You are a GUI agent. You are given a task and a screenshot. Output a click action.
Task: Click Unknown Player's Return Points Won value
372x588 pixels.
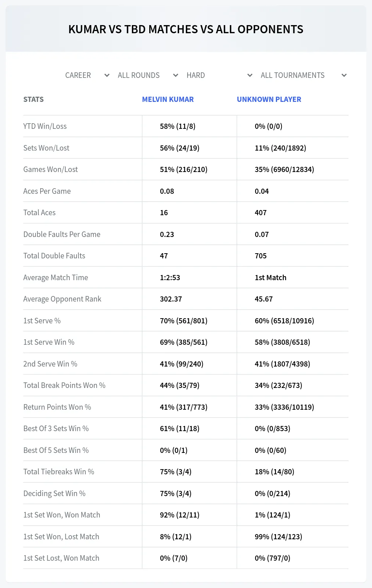tap(284, 407)
